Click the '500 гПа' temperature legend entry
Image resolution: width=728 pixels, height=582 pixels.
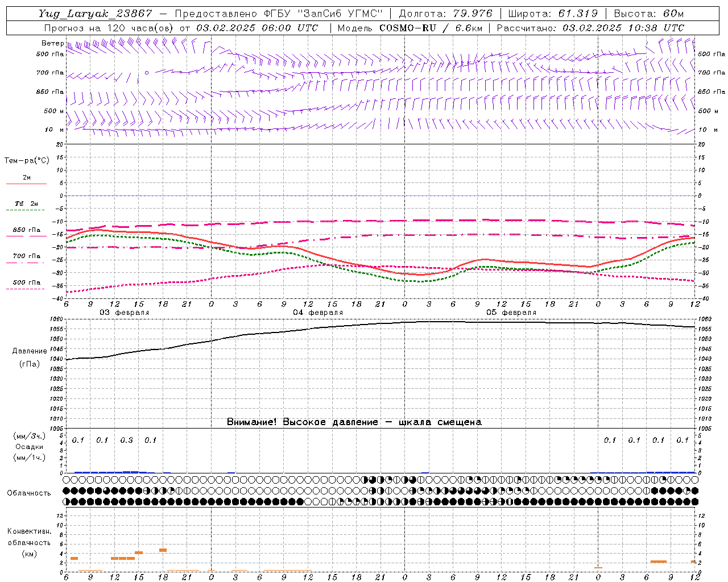27,282
